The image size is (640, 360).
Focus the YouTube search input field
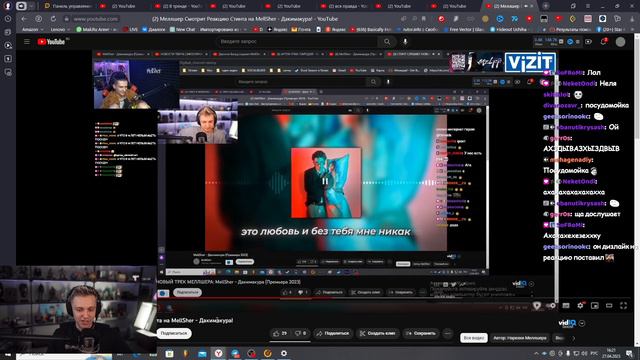[x=297, y=42]
